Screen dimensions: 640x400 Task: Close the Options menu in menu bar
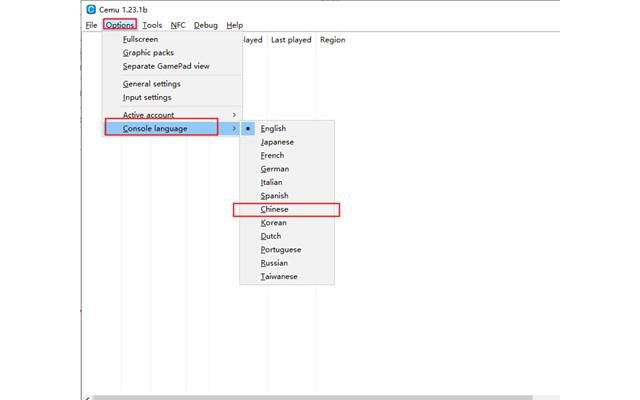pos(120,25)
